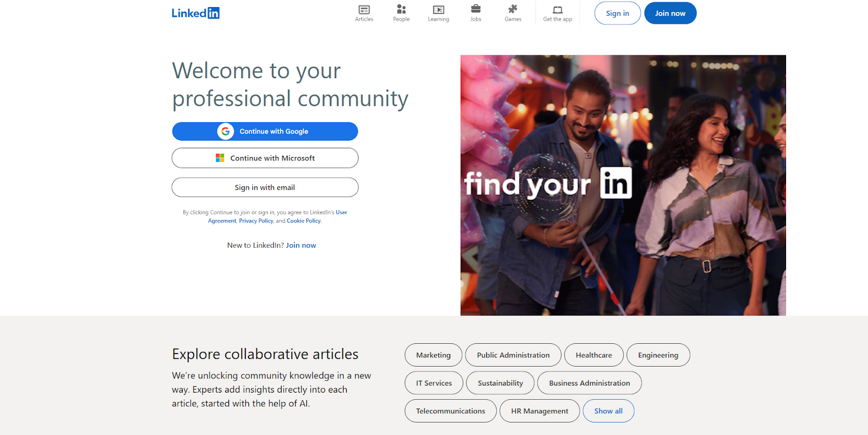Image resolution: width=868 pixels, height=435 pixels.
Task: Choose Sign in with email
Action: click(265, 187)
